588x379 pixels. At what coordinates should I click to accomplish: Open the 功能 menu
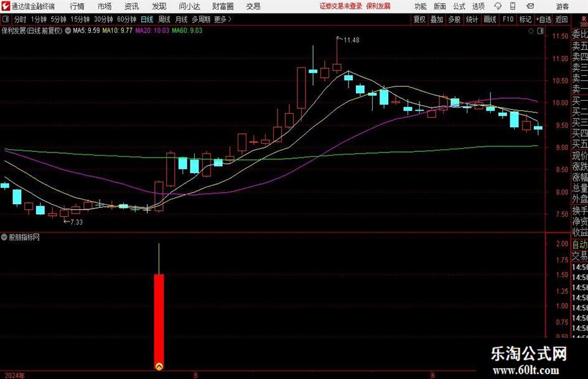tap(421, 6)
